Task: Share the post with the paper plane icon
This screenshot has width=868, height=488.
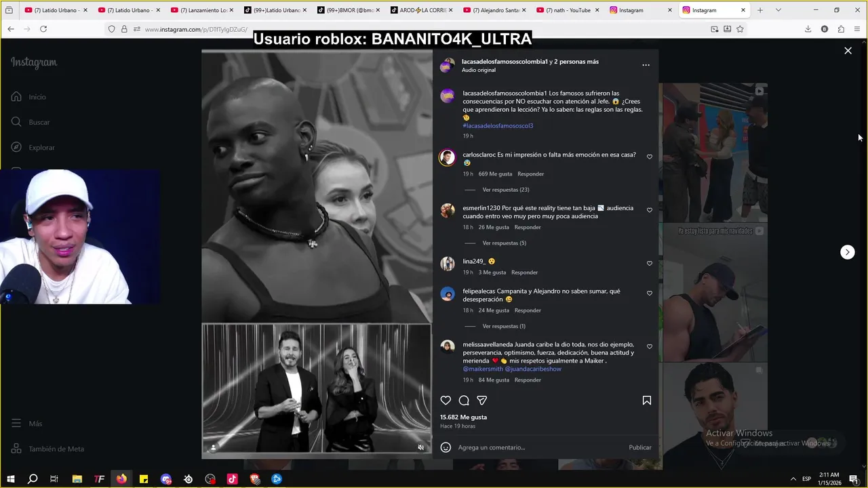Action: pos(481,401)
